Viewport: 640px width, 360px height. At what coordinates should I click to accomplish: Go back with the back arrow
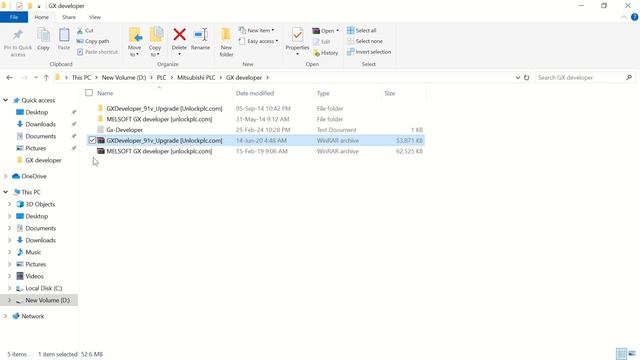coord(9,78)
